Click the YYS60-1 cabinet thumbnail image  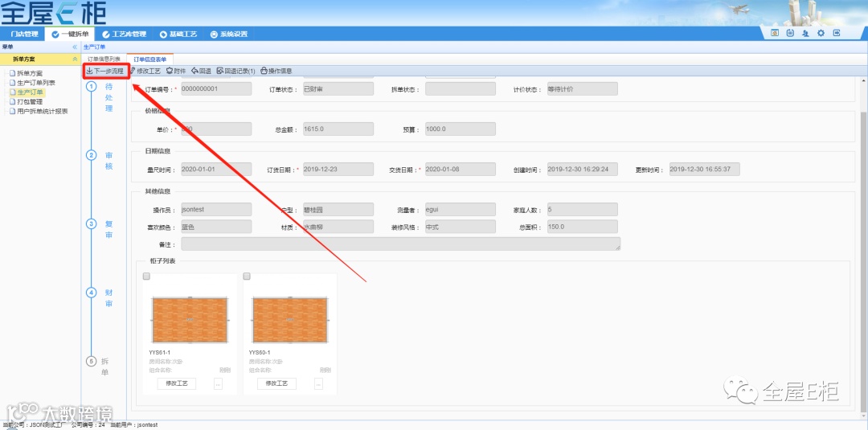click(x=290, y=321)
